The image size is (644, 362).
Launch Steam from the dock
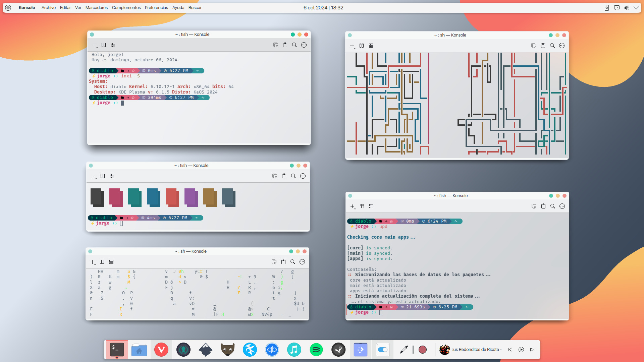coord(338,350)
